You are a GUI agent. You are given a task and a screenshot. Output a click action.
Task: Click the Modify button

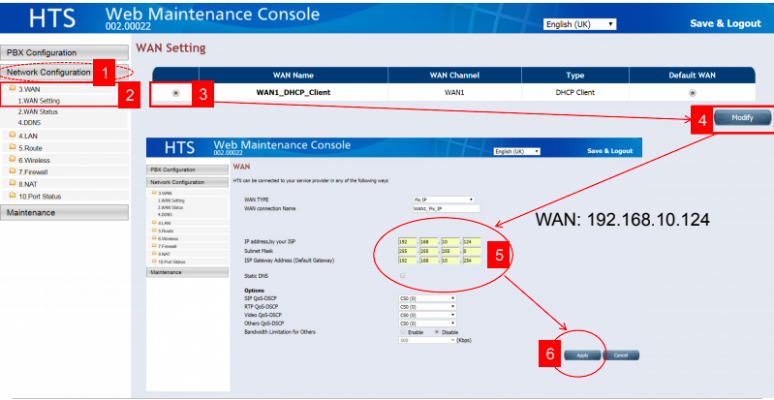tap(742, 118)
